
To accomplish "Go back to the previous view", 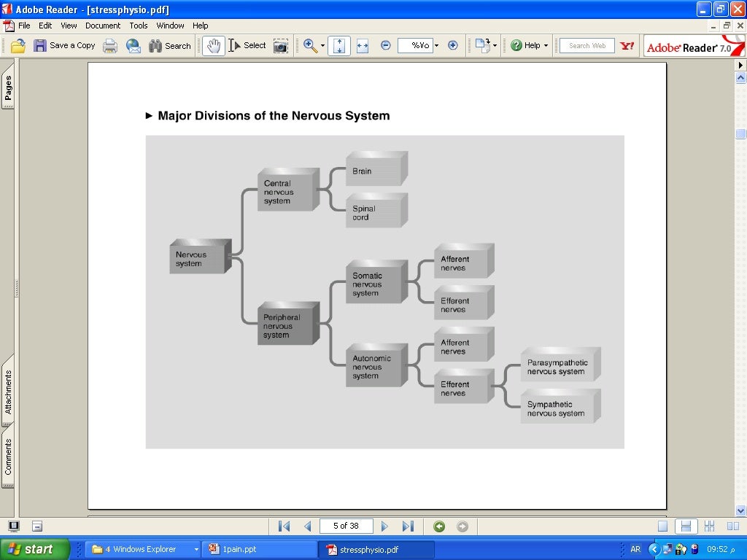I will 439,526.
